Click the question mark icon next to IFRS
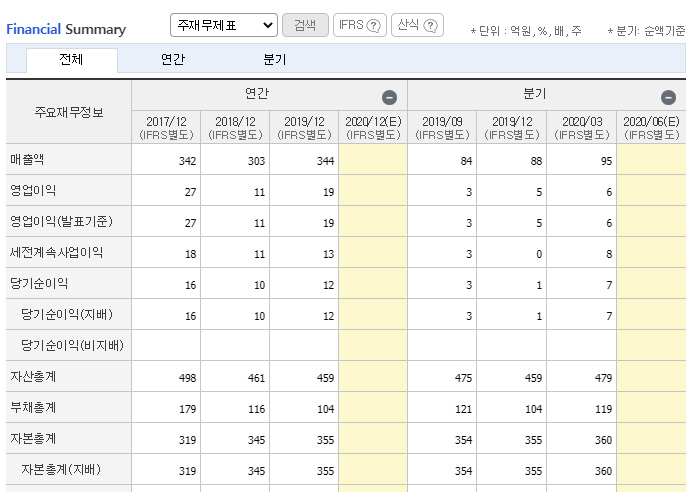This screenshot has width=696, height=492. (x=374, y=26)
